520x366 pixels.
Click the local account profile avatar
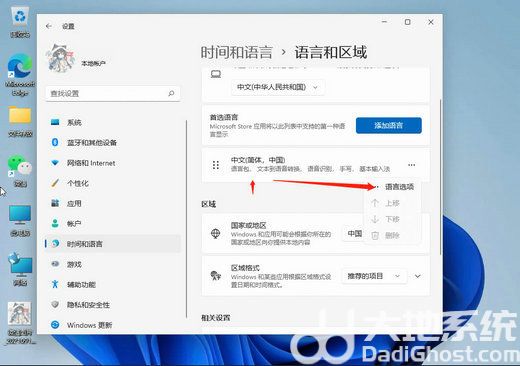[x=60, y=59]
